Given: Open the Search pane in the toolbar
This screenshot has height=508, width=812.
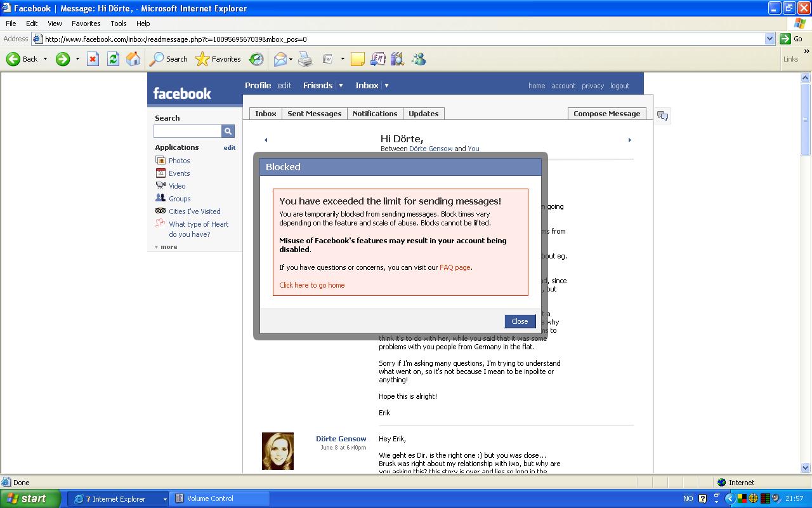Looking at the screenshot, I should (x=169, y=59).
